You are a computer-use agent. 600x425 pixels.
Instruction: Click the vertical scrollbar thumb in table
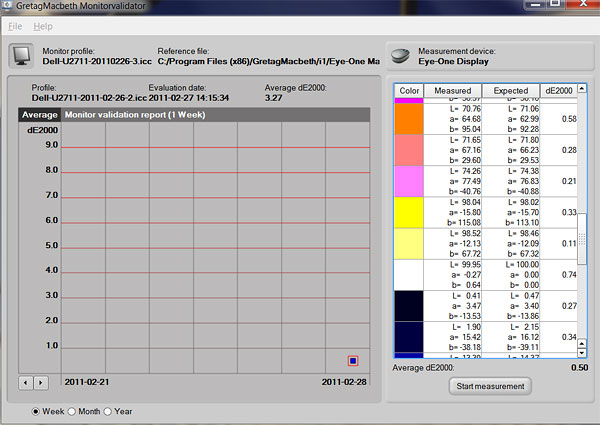coord(582,239)
